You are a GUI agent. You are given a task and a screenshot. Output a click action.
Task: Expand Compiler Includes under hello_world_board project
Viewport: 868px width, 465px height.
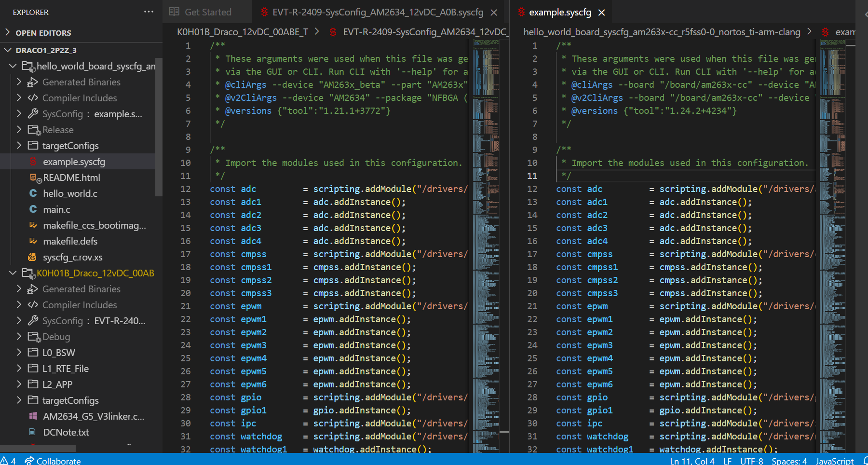pyautogui.click(x=19, y=98)
